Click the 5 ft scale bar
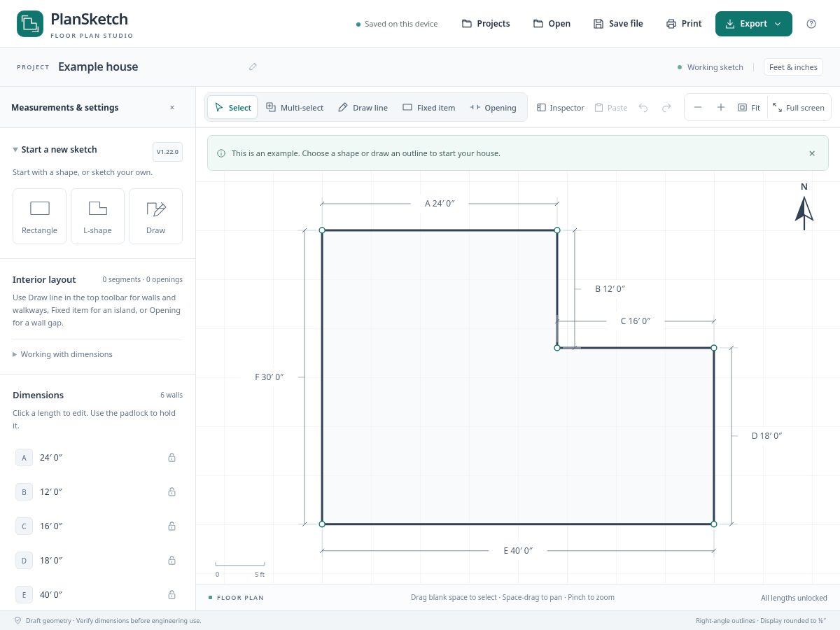Image resolution: width=840 pixels, height=630 pixels. (240, 568)
